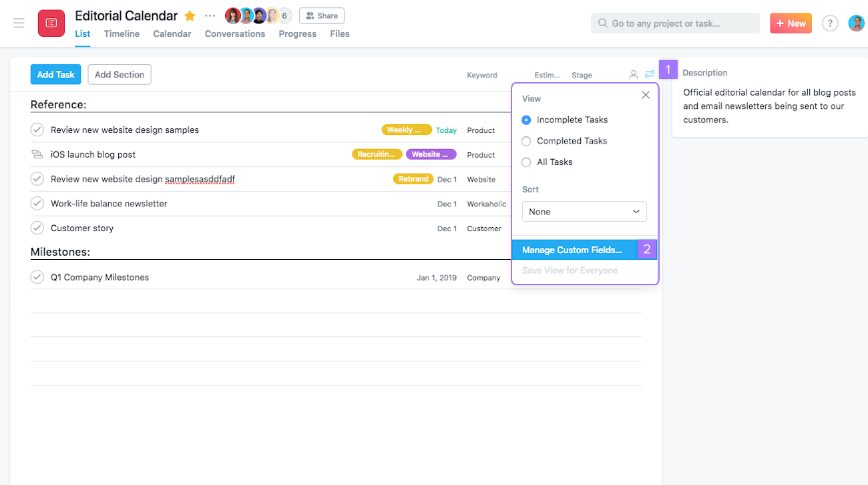The width and height of the screenshot is (868, 485).
Task: Switch to the Timeline tab
Action: point(122,33)
